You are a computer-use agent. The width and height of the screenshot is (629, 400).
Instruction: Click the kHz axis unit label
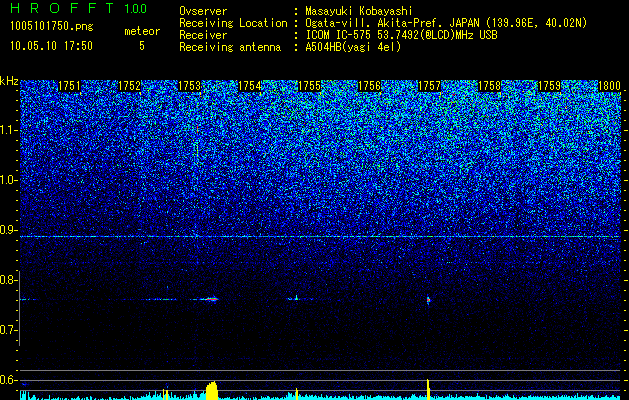9,81
